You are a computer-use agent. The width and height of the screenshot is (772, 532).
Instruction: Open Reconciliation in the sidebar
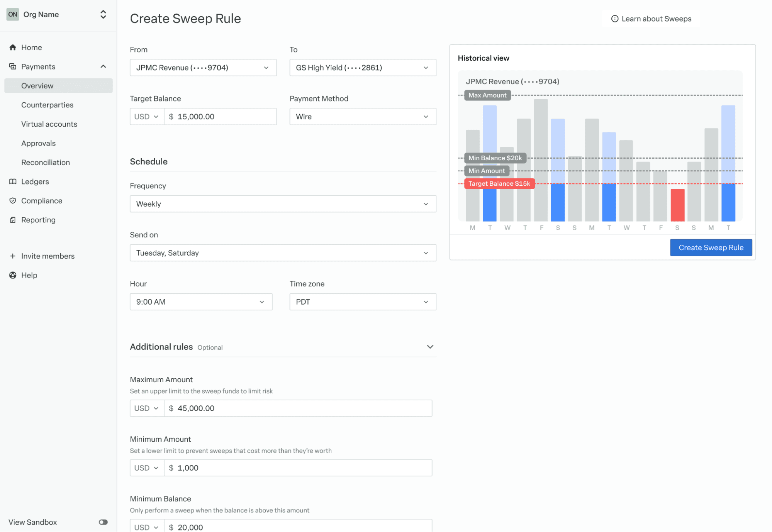(x=46, y=163)
